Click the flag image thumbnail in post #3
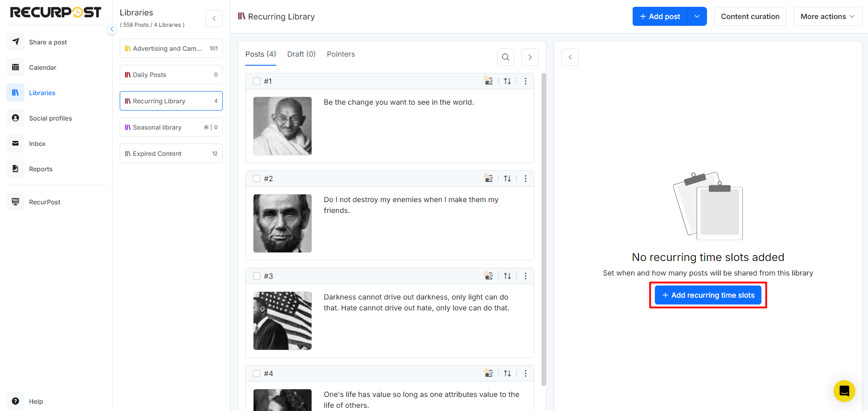The height and width of the screenshot is (411, 868). pyautogui.click(x=283, y=321)
